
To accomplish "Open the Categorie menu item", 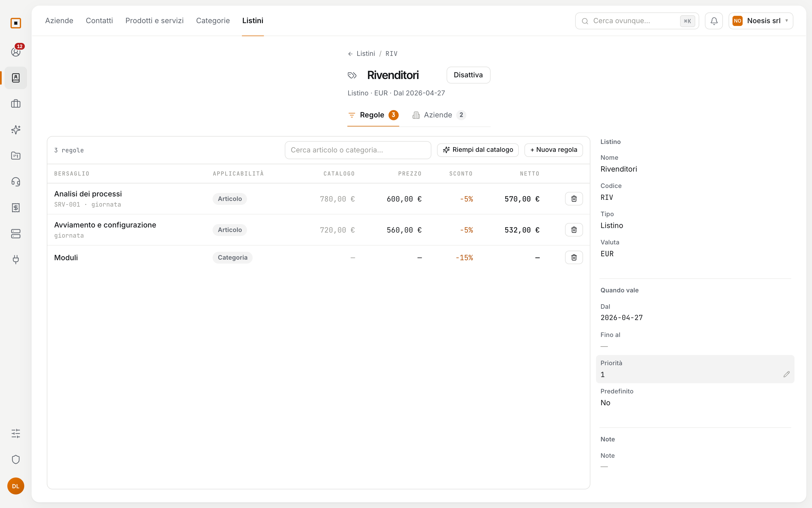I will 213,21.
